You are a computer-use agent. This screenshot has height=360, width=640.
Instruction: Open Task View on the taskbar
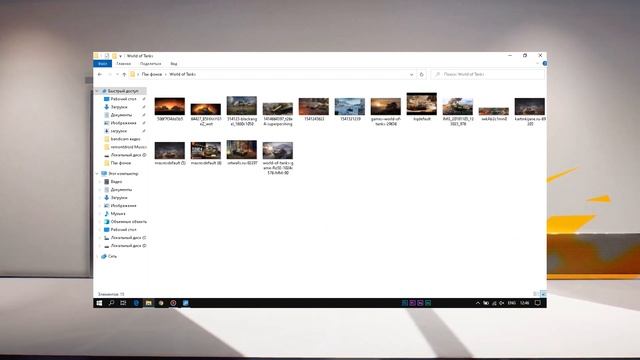click(123, 303)
